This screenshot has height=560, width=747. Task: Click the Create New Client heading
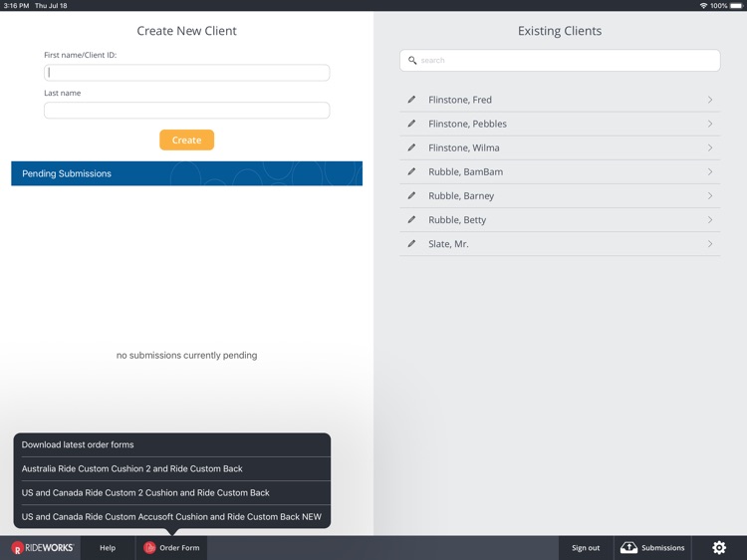[x=187, y=31]
